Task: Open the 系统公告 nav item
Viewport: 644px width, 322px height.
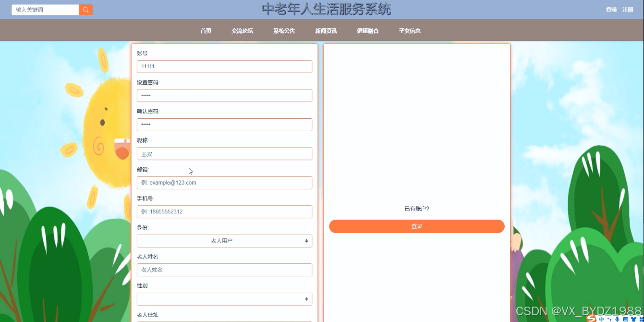Action: 284,31
